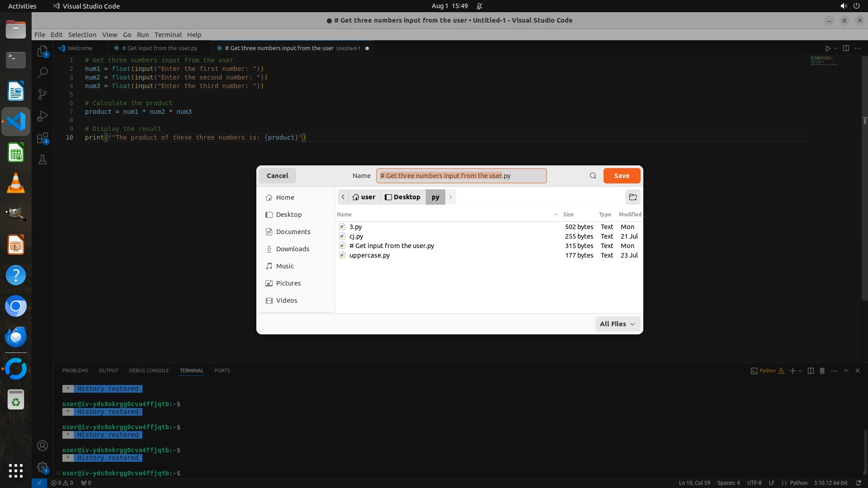Toggle notifications bell in top bar
This screenshot has width=868, height=488.
click(x=479, y=6)
